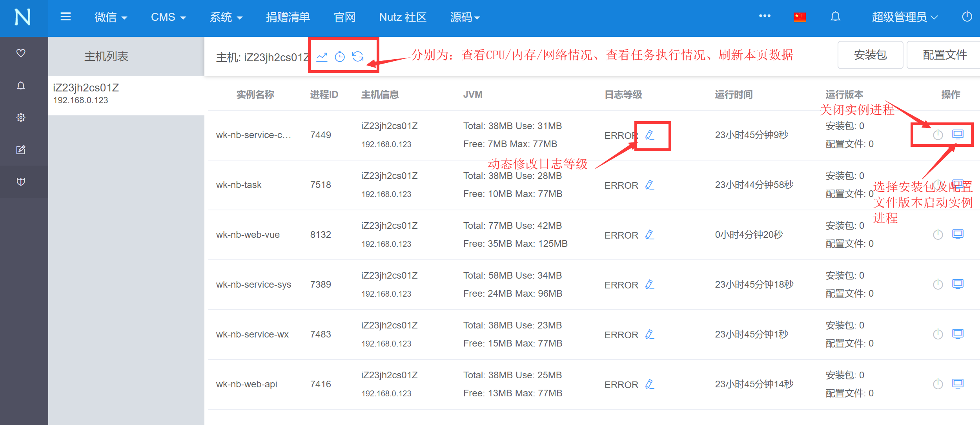Open the 超级管理员 user dropdown
The width and height of the screenshot is (980, 425).
coord(905,17)
